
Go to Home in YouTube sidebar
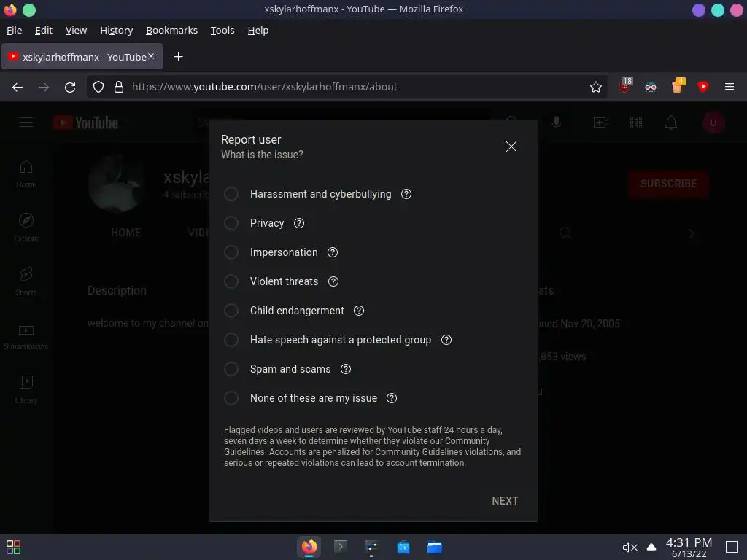(x=26, y=174)
